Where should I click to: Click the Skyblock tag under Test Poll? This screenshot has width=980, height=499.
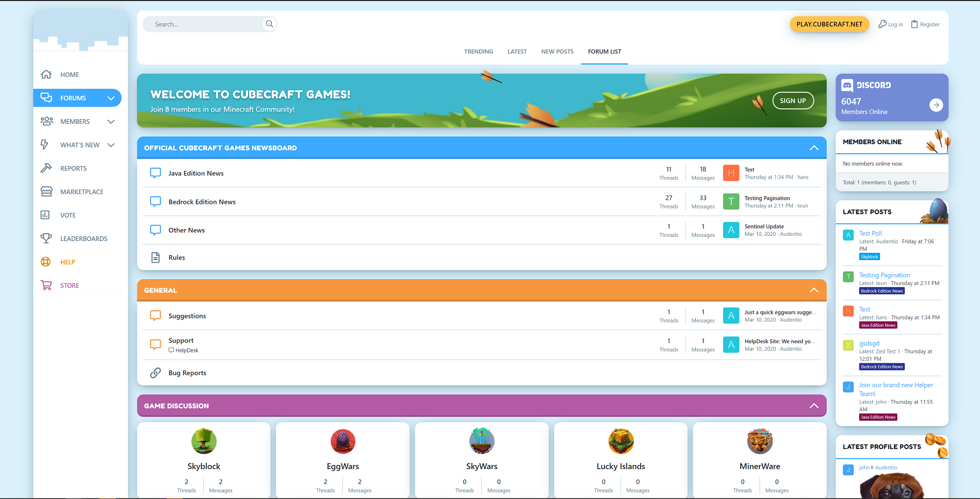pos(869,256)
